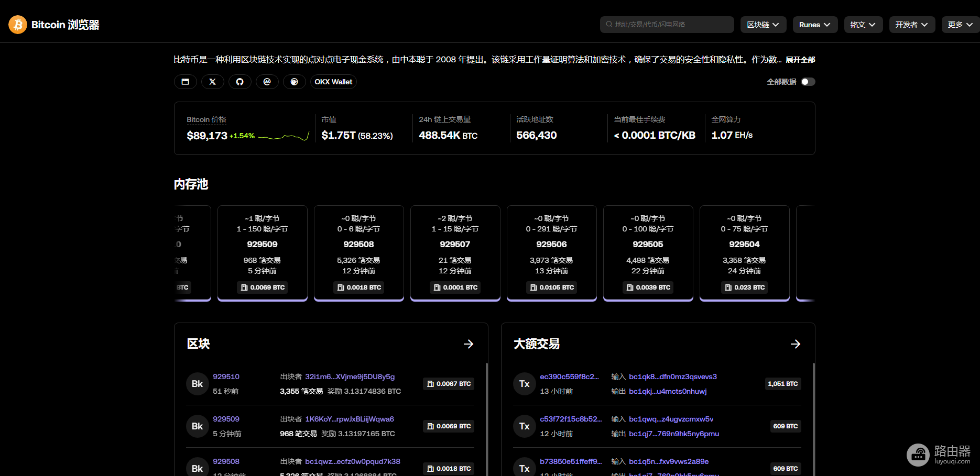The height and width of the screenshot is (476, 980).
Task: Open transaction ec390c559f8c2... link
Action: coord(569,377)
